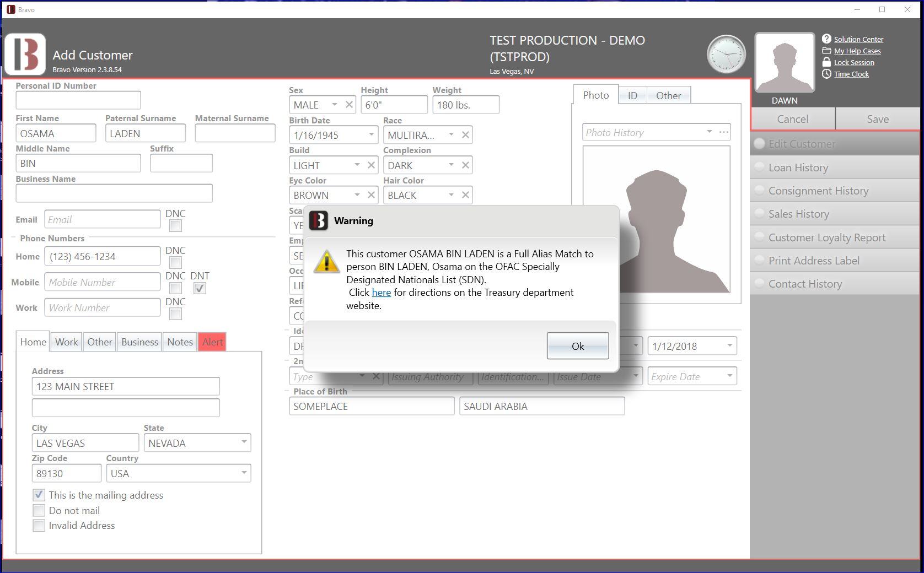Viewport: 924px width, 573px height.
Task: Clear the Complexion field with its X
Action: pos(465,165)
